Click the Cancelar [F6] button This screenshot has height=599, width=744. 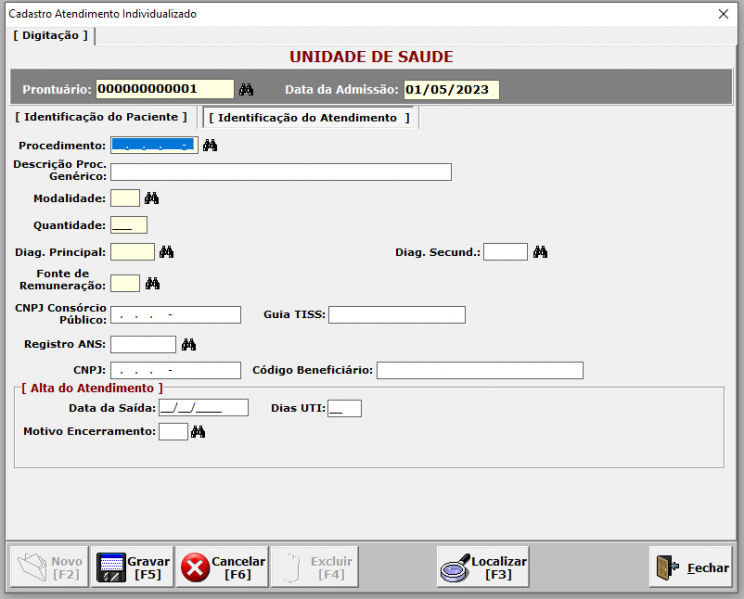[221, 567]
